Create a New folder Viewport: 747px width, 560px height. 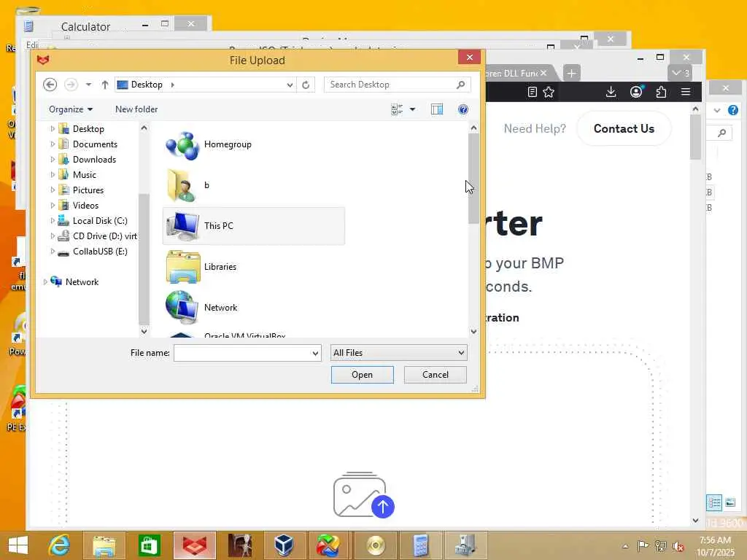pyautogui.click(x=136, y=109)
